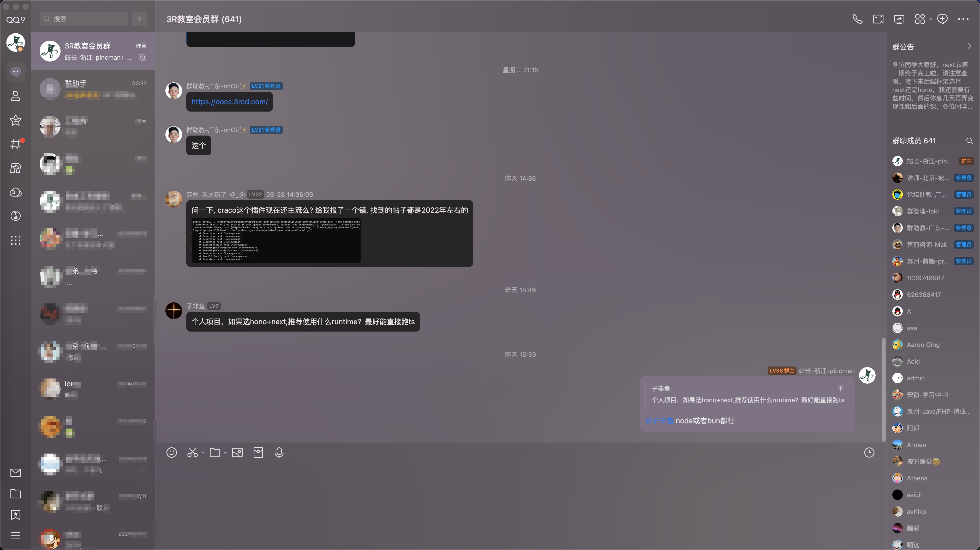Viewport: 980px width, 550px height.
Task: Expand the group apps grid dropdown arrow
Action: click(930, 19)
